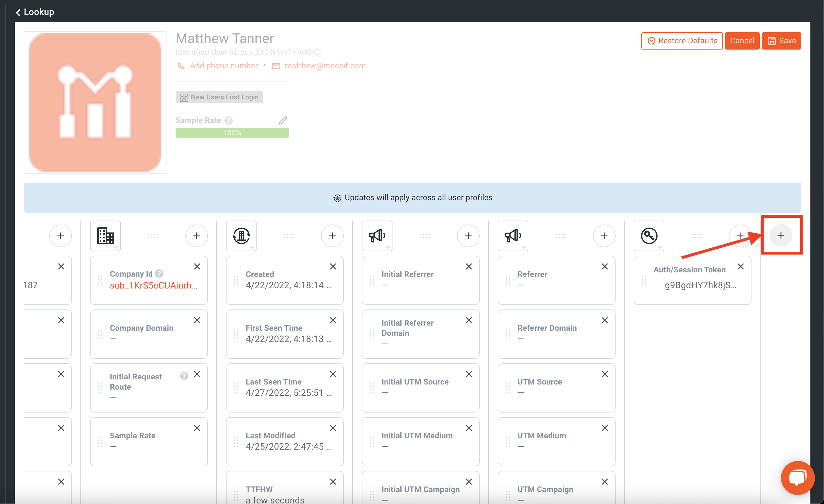Viewport: 824px width, 504px height.
Task: Remove the Company Domain field
Action: click(x=197, y=321)
